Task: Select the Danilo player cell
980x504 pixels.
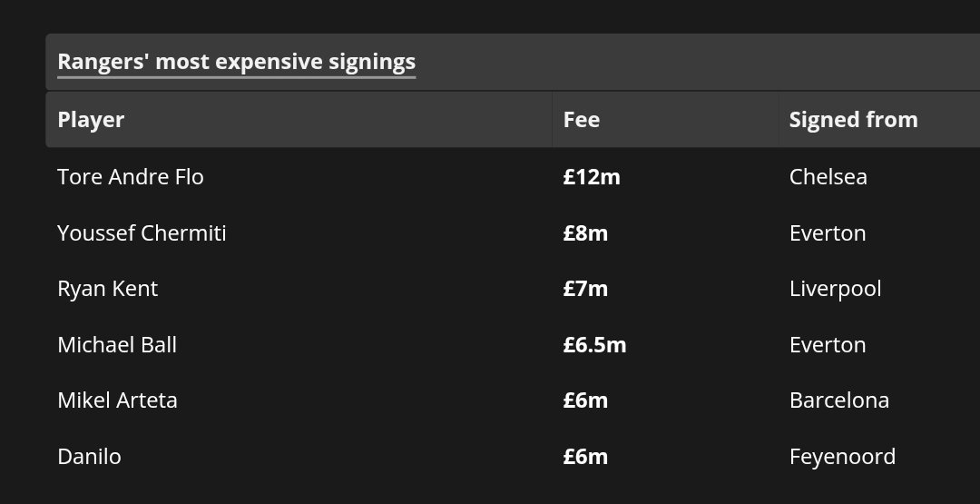Action: point(89,457)
